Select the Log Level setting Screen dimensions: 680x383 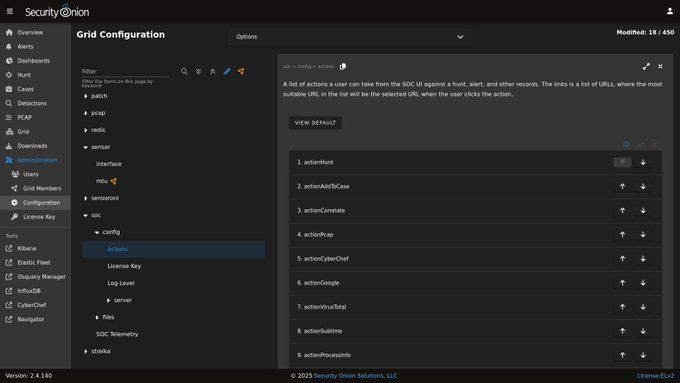point(121,283)
